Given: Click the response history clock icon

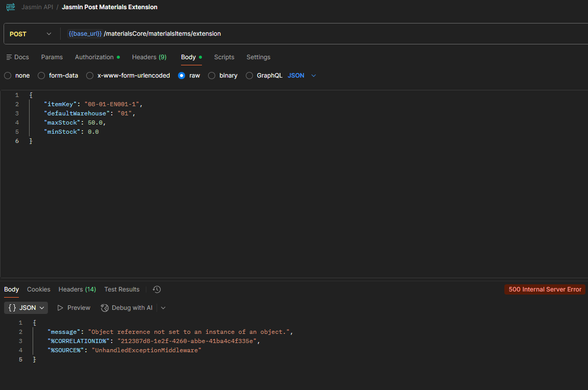Looking at the screenshot, I should (x=157, y=289).
